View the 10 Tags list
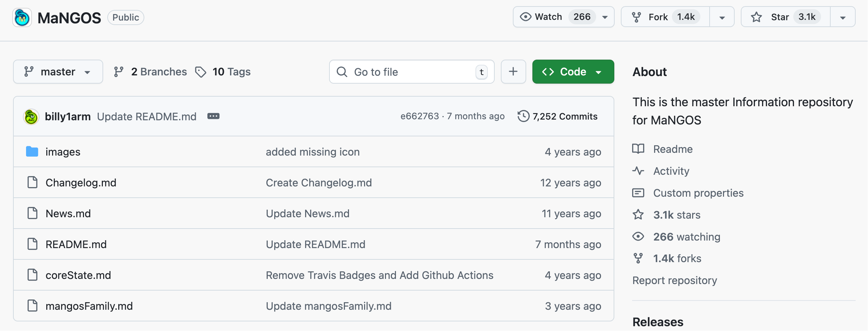 pyautogui.click(x=223, y=72)
